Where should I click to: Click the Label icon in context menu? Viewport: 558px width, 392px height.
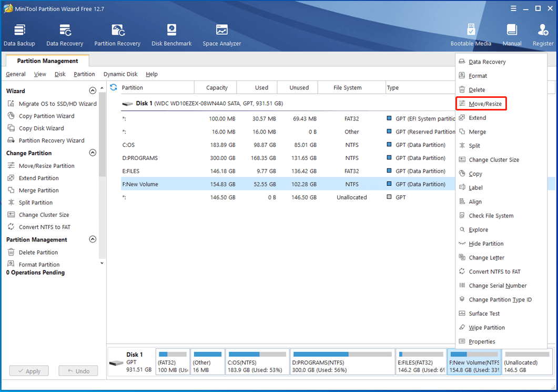pos(462,187)
